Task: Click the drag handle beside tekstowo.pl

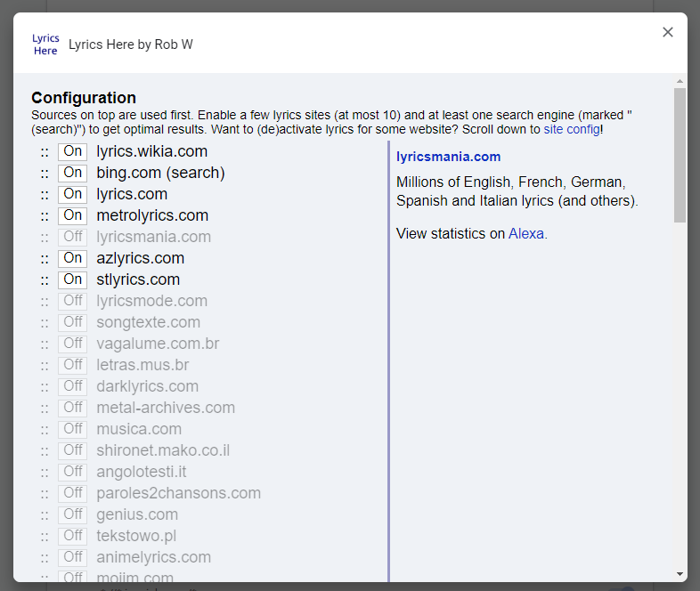Action: click(45, 537)
